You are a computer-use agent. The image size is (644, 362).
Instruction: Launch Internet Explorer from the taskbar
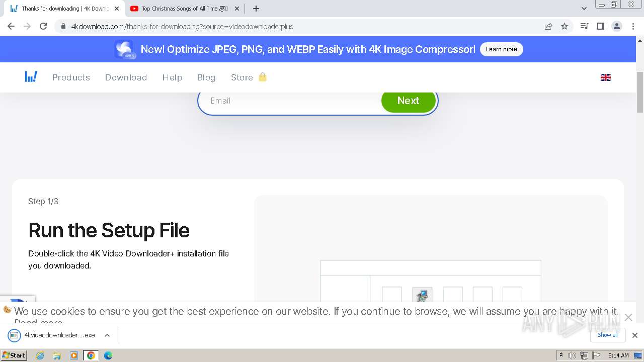pyautogui.click(x=40, y=355)
